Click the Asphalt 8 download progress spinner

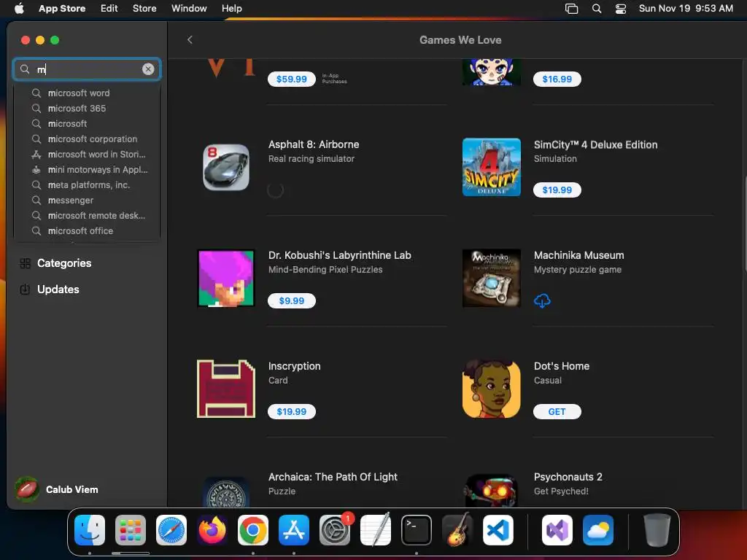tap(275, 190)
